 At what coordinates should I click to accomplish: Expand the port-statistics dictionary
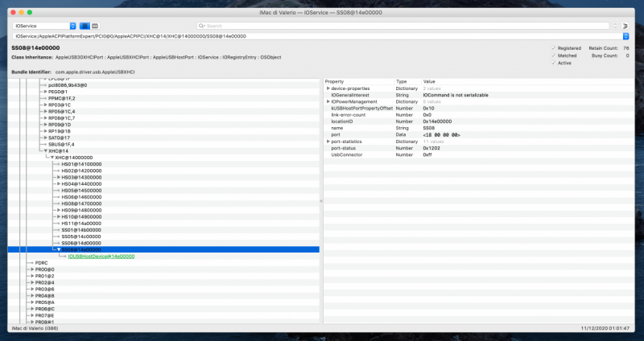[328, 142]
